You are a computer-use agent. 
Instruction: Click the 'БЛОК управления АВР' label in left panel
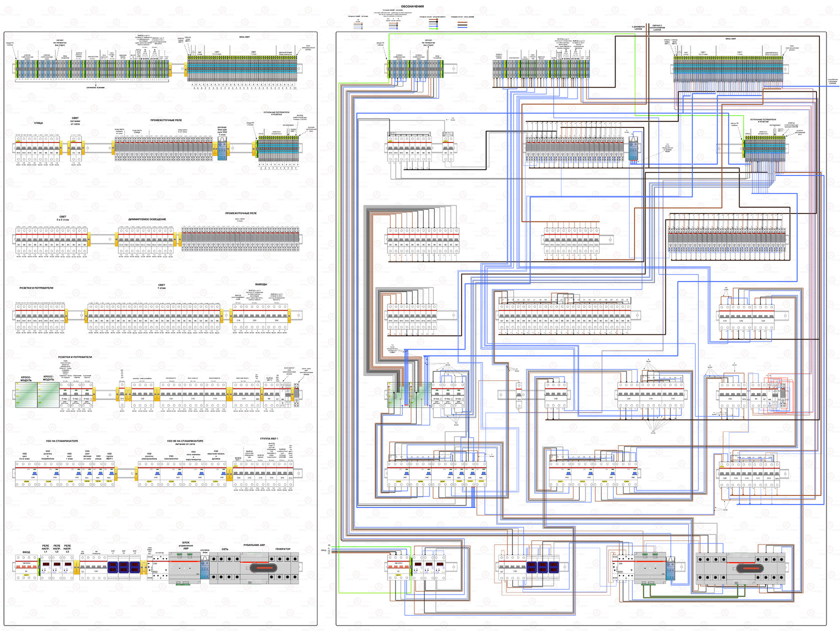(186, 545)
